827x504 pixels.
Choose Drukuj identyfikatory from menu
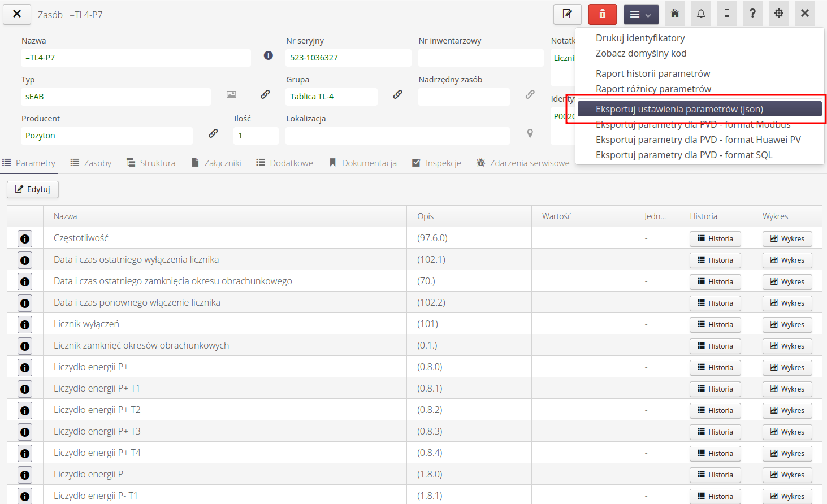click(x=640, y=38)
